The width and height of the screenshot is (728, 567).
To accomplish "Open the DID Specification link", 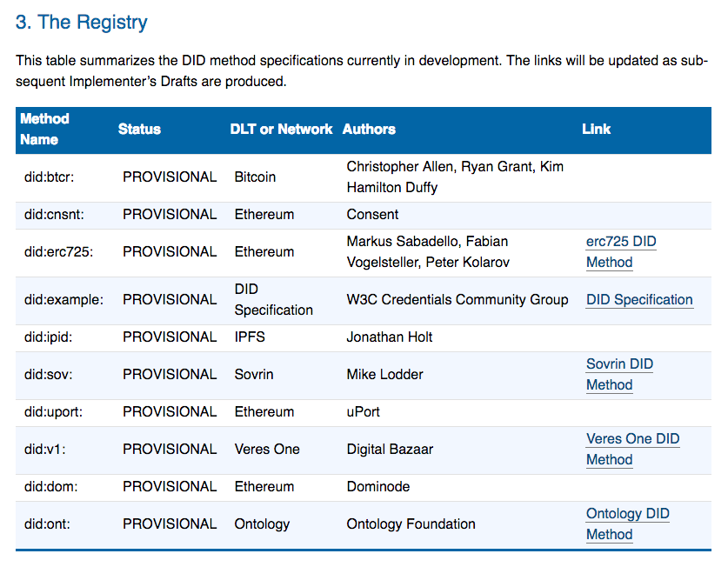I will tap(639, 299).
